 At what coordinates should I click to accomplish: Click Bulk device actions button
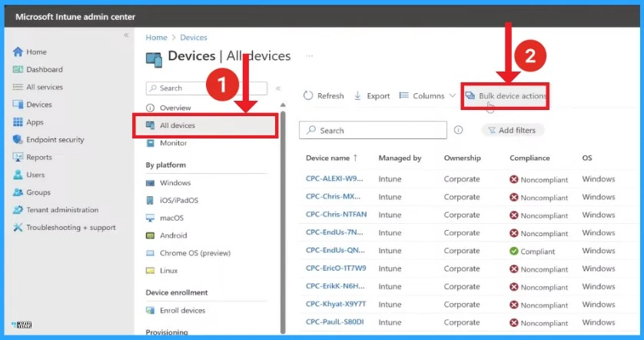tap(505, 96)
